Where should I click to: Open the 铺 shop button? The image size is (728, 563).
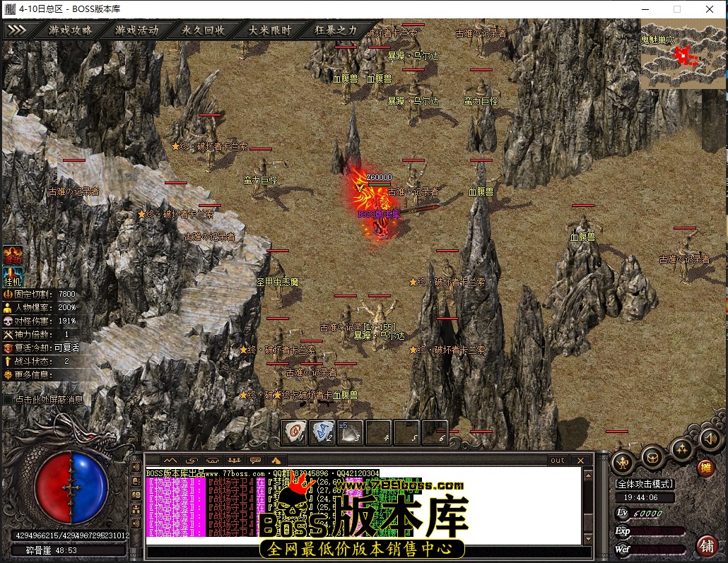[707, 546]
